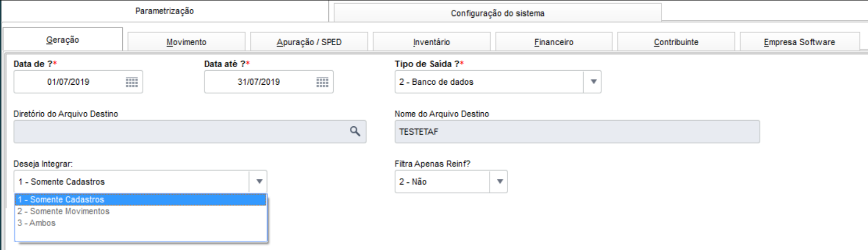Open calendar picker for Data até

(322, 82)
